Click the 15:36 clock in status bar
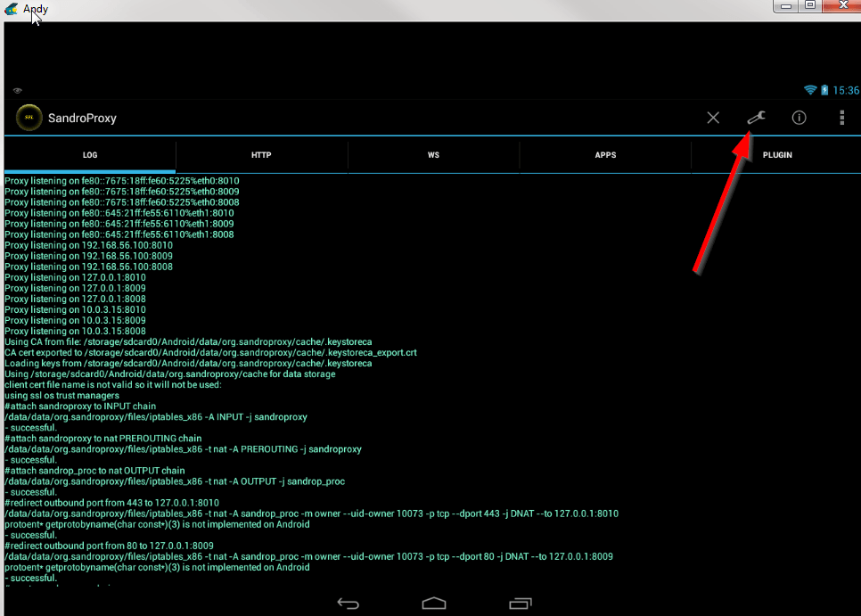Screen dimensions: 861x616 pos(846,90)
